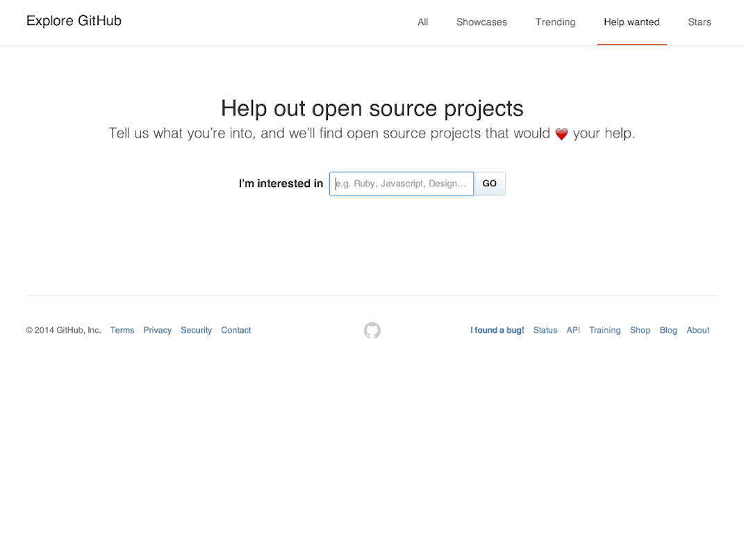This screenshot has height=560, width=746.
Task: Select the Help wanted tab
Action: (x=631, y=22)
